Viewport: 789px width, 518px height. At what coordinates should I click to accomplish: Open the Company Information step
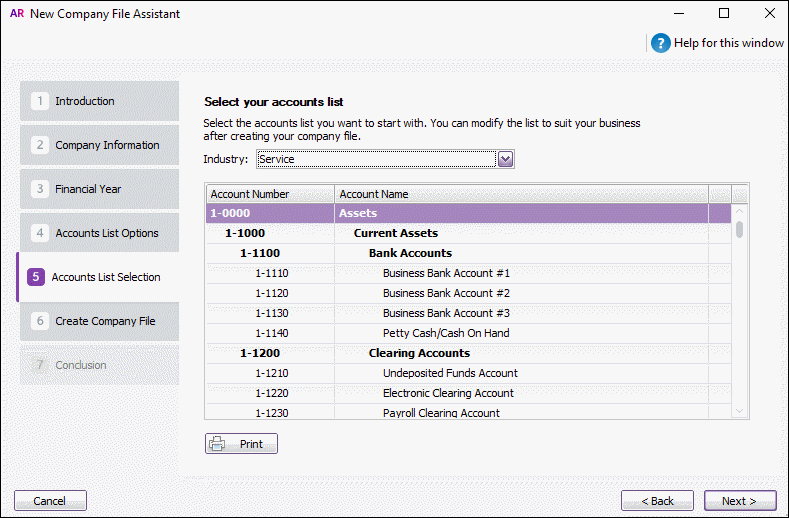98,145
